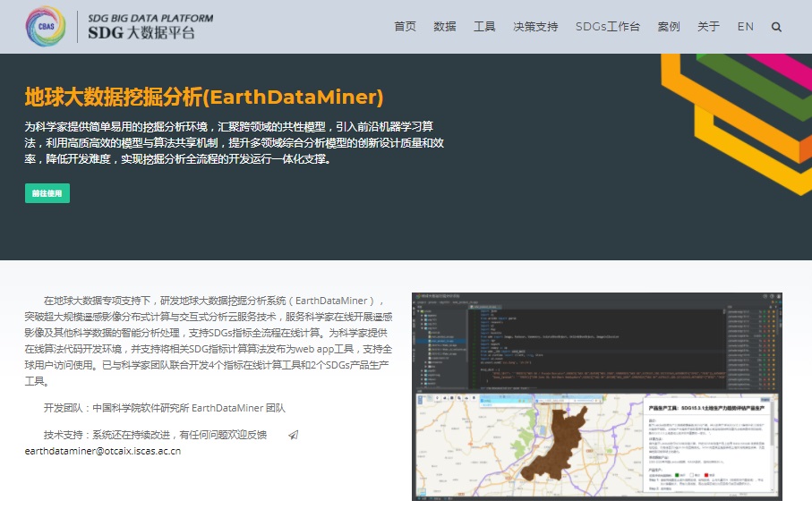This screenshot has width=812, height=526.
Task: Open the 关于 about page
Action: click(708, 27)
